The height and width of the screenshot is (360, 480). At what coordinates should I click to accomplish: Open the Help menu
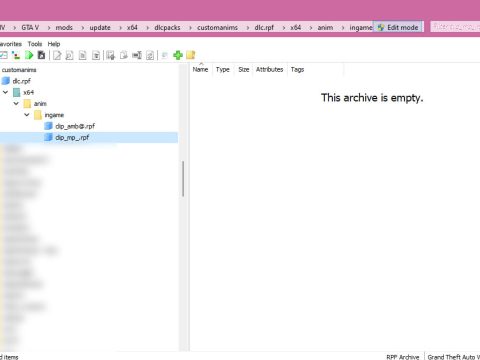tap(54, 44)
